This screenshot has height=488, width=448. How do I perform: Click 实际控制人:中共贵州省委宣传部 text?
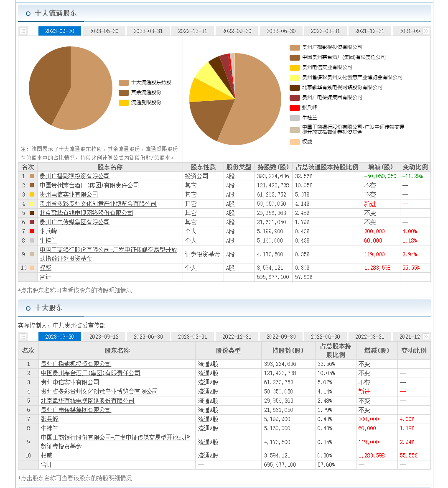(62, 325)
